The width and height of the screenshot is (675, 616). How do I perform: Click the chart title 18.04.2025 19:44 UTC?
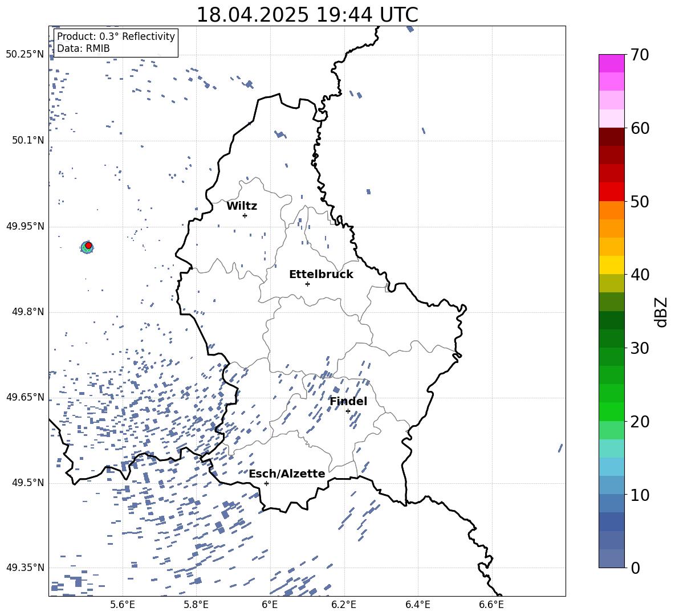point(307,15)
